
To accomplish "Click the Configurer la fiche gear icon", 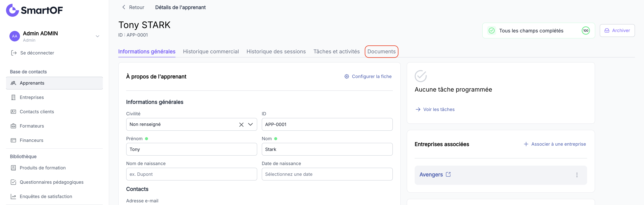I will [346, 76].
